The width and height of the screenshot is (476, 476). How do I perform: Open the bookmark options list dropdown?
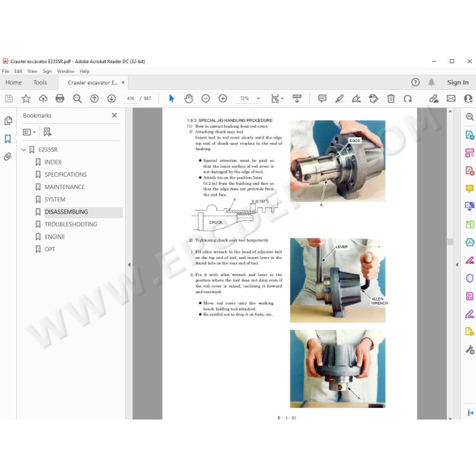point(29,132)
